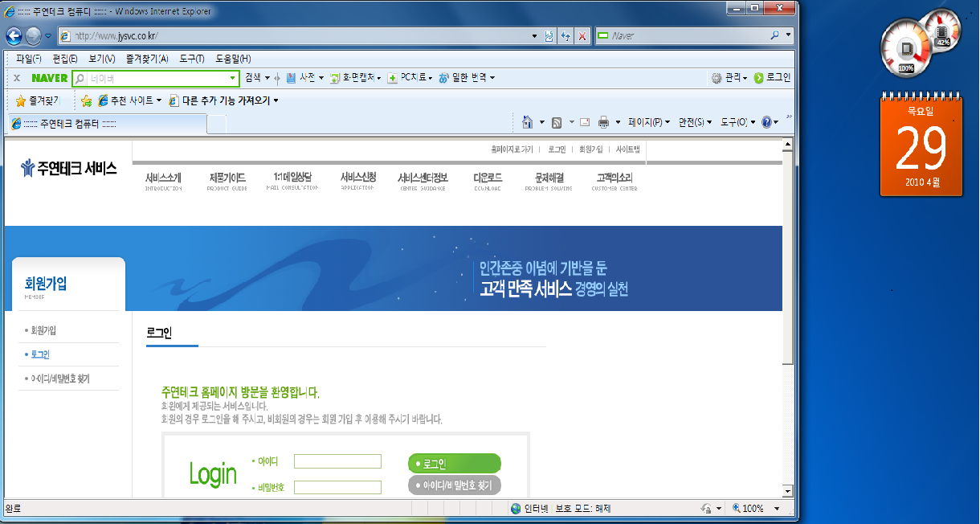Click the browser Back arrow button

pos(14,36)
